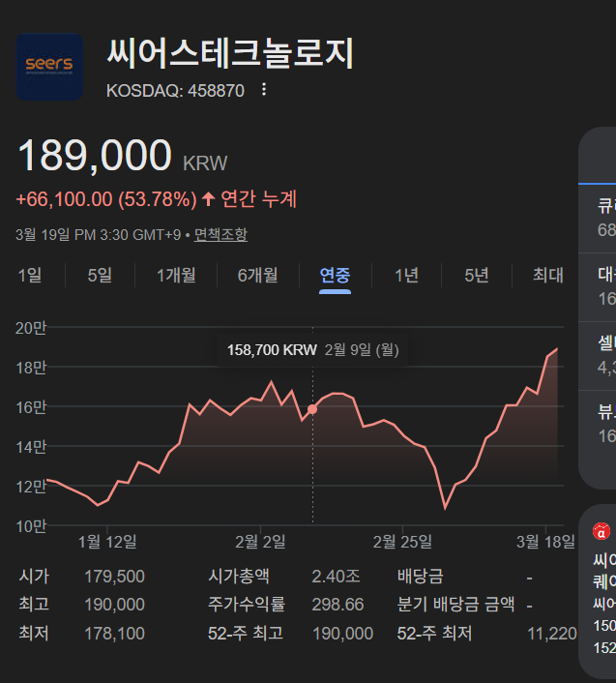Show the 최대 maximum range chart
This screenshot has width=616, height=683.
coord(547,276)
